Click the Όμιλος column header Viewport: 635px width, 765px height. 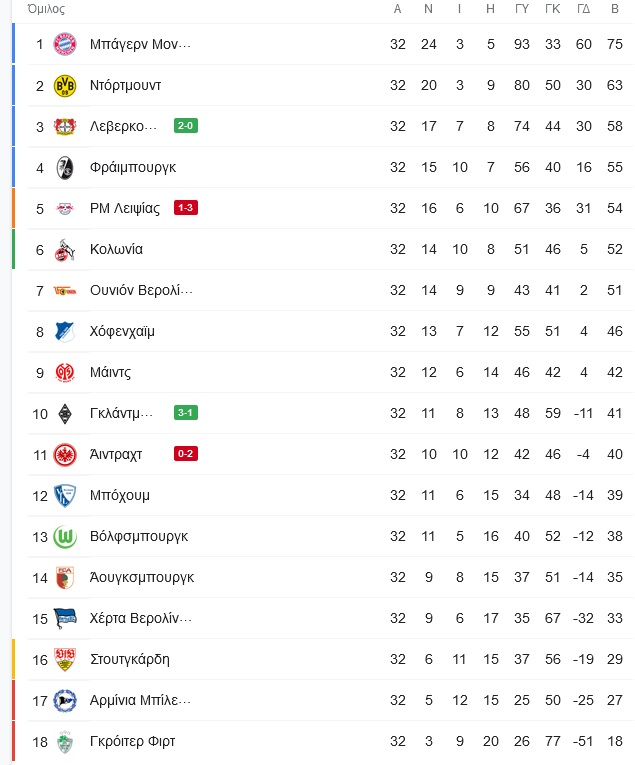point(46,9)
